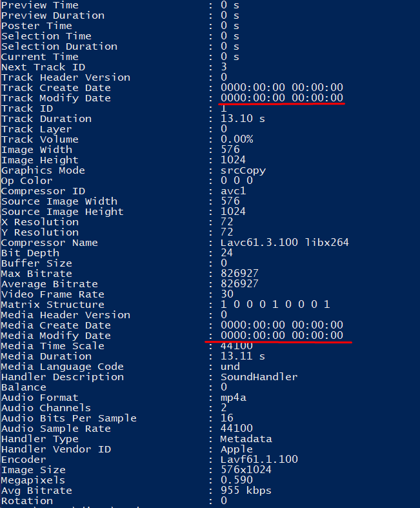This screenshot has height=508, width=420.
Task: Select the Image Width label
Action: pyautogui.click(x=37, y=150)
